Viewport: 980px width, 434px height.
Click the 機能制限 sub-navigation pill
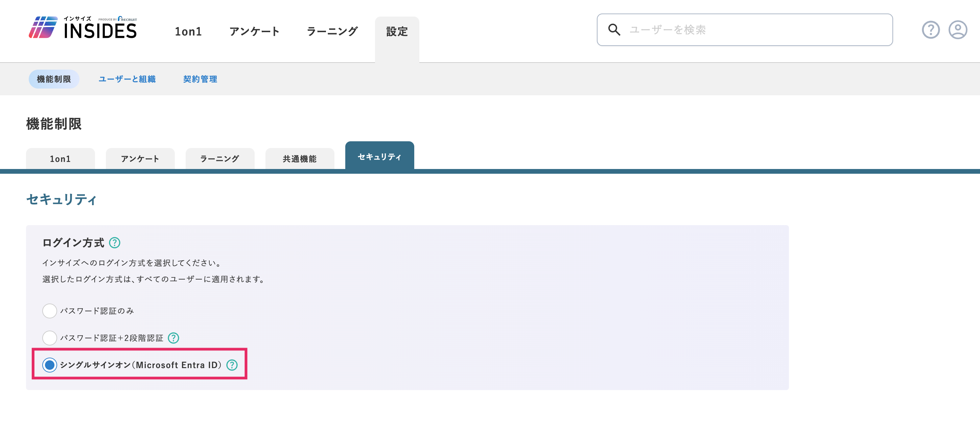pyautogui.click(x=54, y=79)
